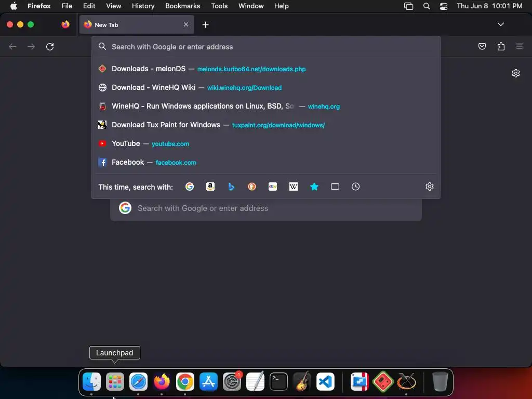Open the Apple menu
This screenshot has height=399, width=532.
tap(14, 6)
